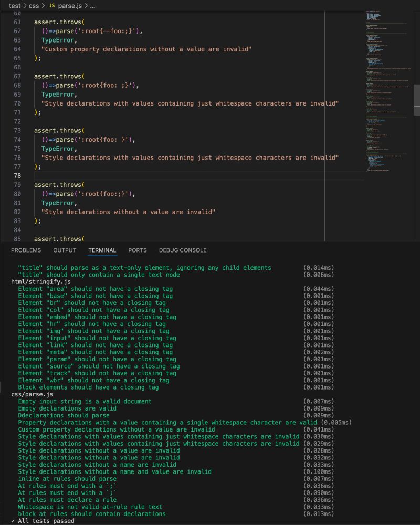Click 'Property declarations with a value containing' terminal line
The image size is (420, 525).
click(167, 423)
